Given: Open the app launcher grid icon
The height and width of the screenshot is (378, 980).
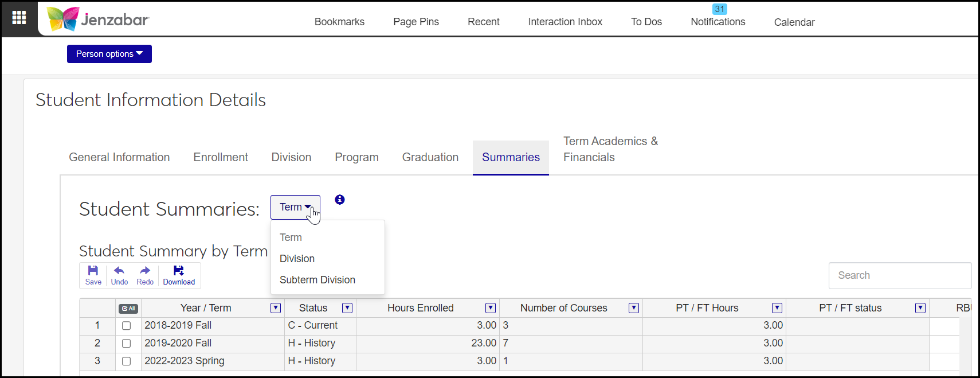Looking at the screenshot, I should [19, 18].
